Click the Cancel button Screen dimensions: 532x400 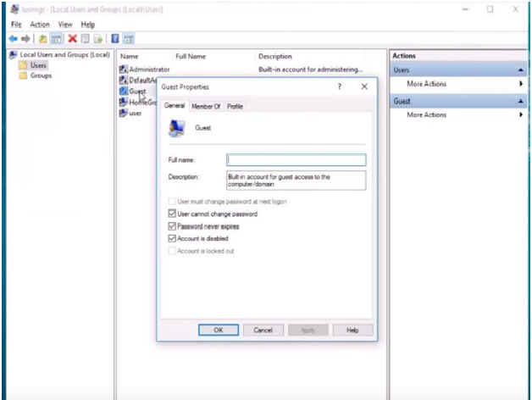coord(263,330)
